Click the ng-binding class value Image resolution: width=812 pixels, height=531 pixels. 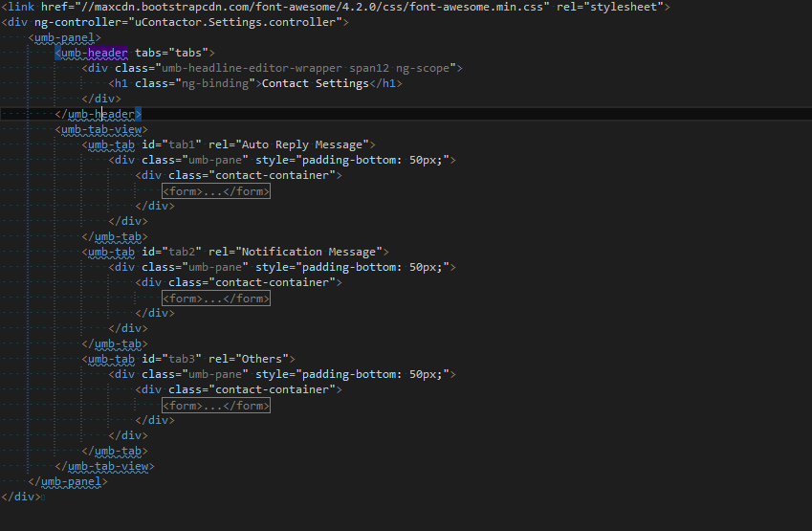215,83
